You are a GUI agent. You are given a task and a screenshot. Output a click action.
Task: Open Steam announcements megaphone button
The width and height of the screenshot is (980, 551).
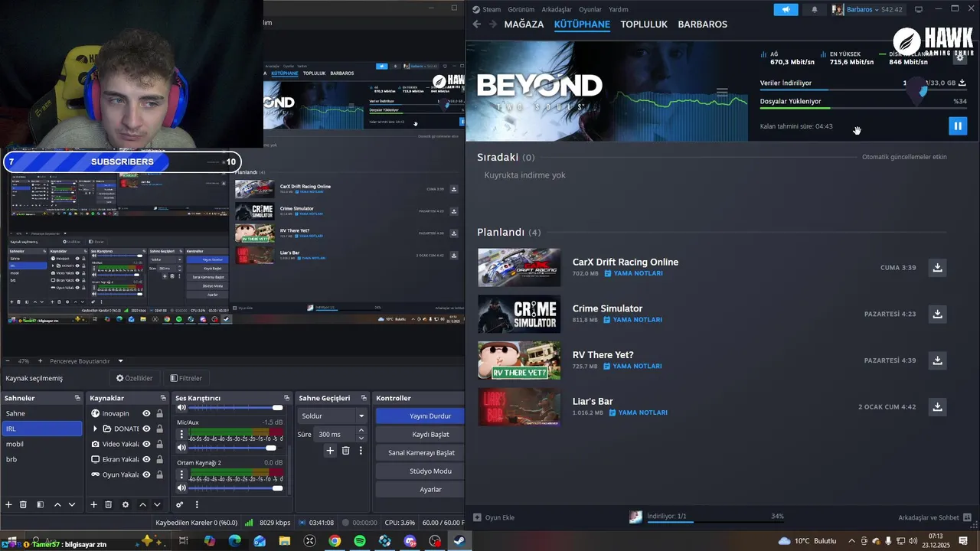tap(786, 9)
